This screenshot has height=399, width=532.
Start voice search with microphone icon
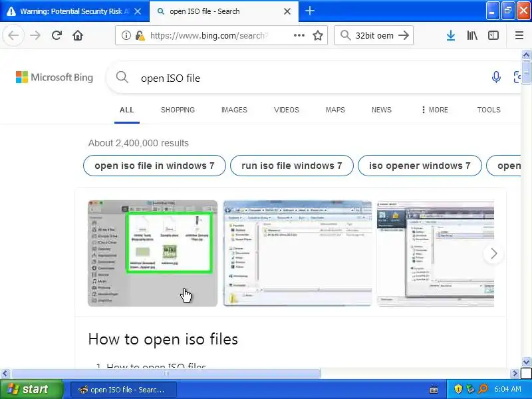click(496, 77)
